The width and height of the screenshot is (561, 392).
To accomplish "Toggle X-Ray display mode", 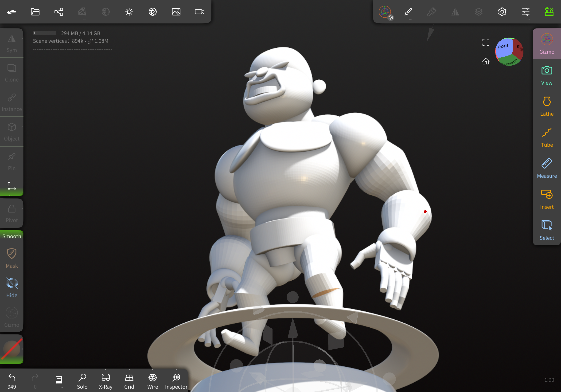I will [x=105, y=381].
